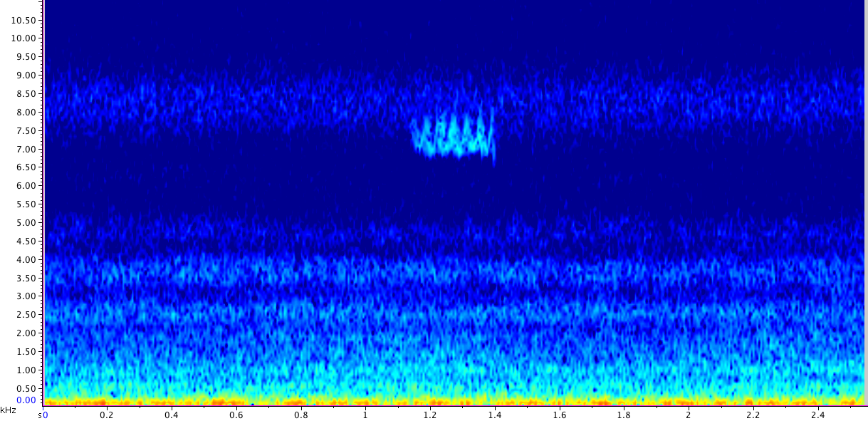Click the 1.6 seconds time axis label
868x421 pixels.
[x=560, y=415]
